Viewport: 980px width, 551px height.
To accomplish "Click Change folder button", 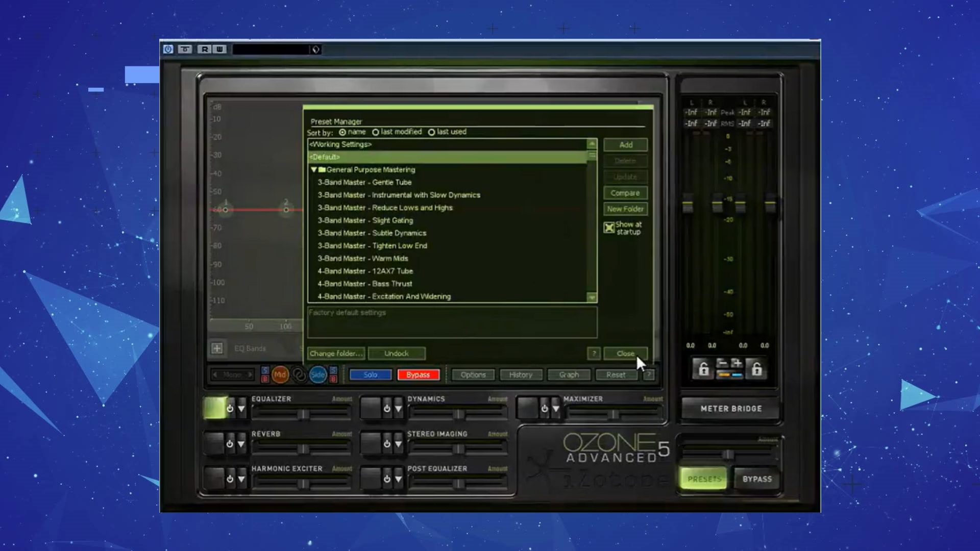I will [x=336, y=353].
